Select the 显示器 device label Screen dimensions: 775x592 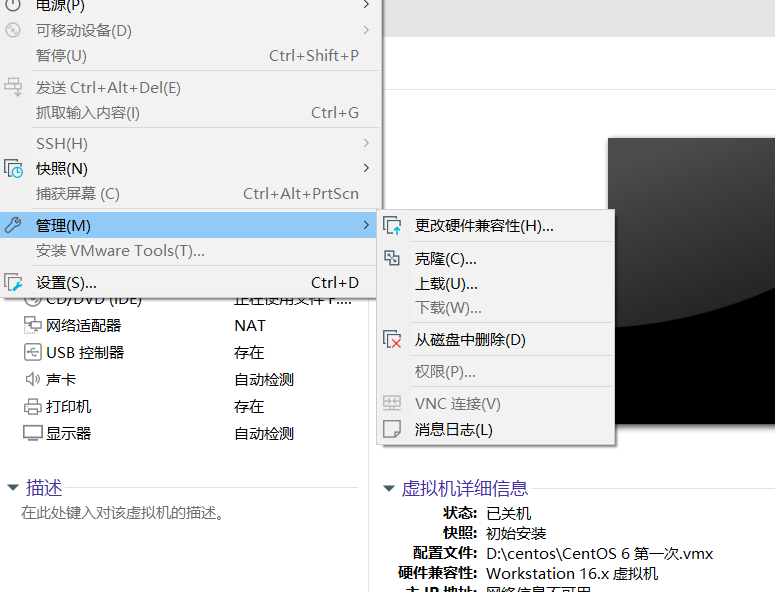pyautogui.click(x=68, y=433)
